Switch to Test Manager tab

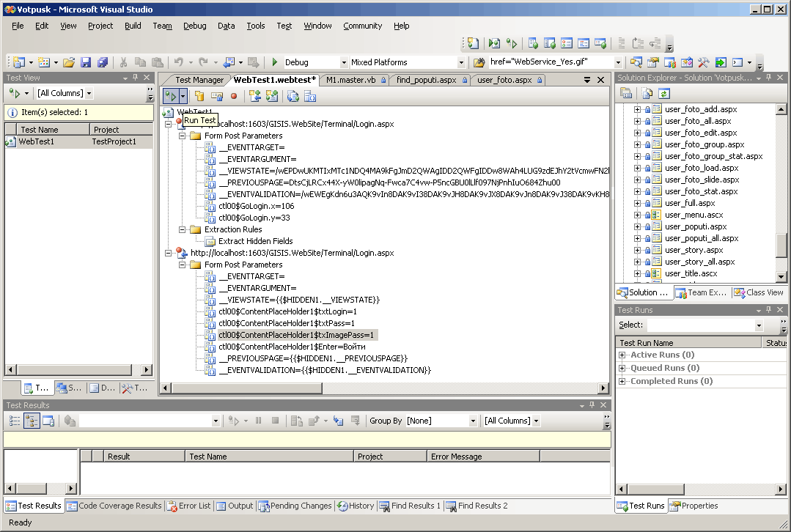199,80
